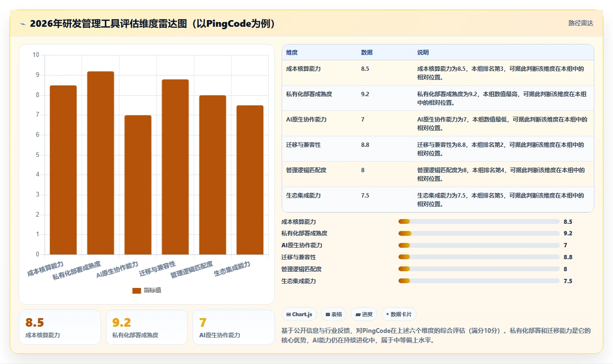
Task: Click the 私有化部署成熟度 progress bar
Action: tap(479, 233)
